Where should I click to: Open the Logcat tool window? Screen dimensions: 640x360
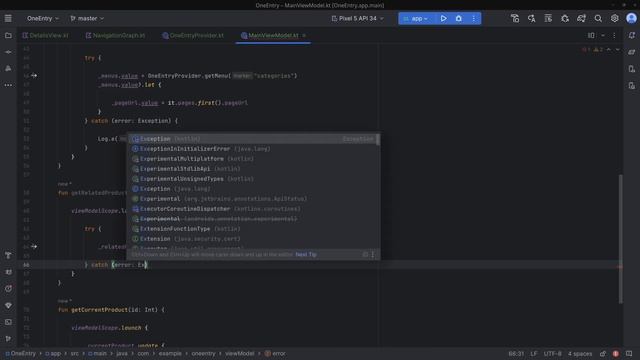coord(8,272)
